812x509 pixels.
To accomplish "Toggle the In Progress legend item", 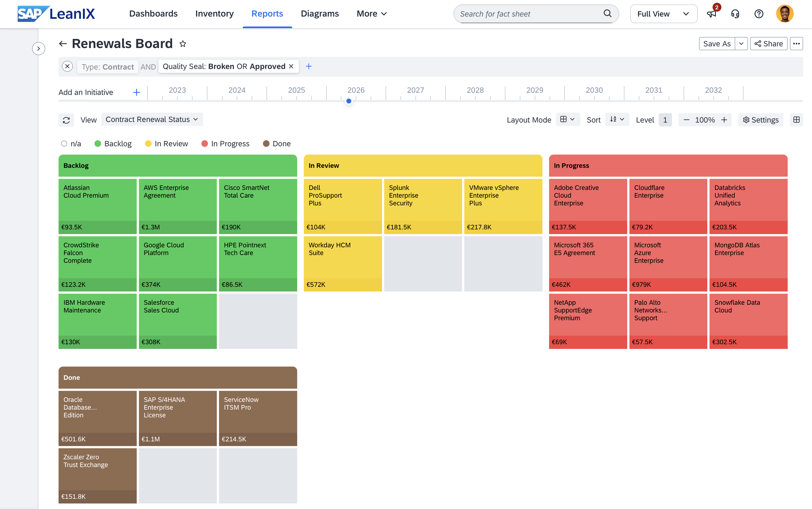I will tap(225, 144).
